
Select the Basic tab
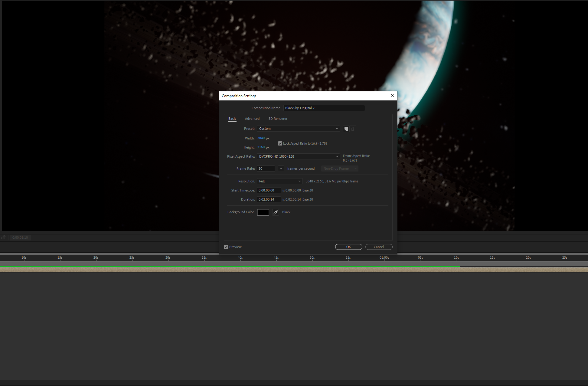pyautogui.click(x=232, y=119)
